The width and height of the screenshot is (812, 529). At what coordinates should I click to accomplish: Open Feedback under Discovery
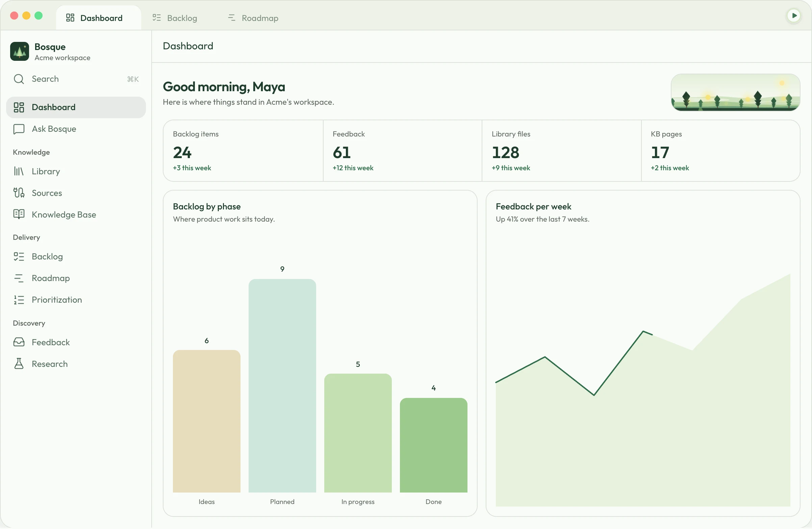[x=76, y=343]
